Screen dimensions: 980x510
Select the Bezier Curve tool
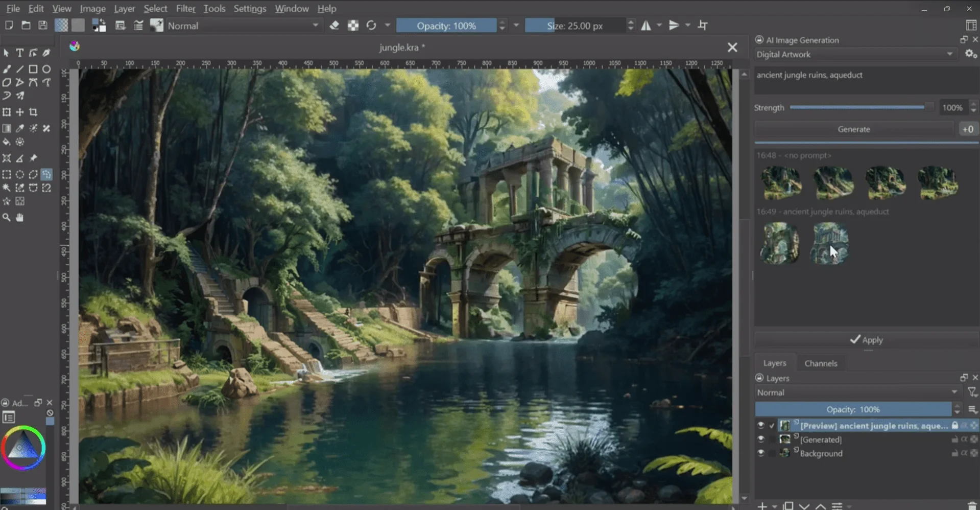[x=33, y=82]
